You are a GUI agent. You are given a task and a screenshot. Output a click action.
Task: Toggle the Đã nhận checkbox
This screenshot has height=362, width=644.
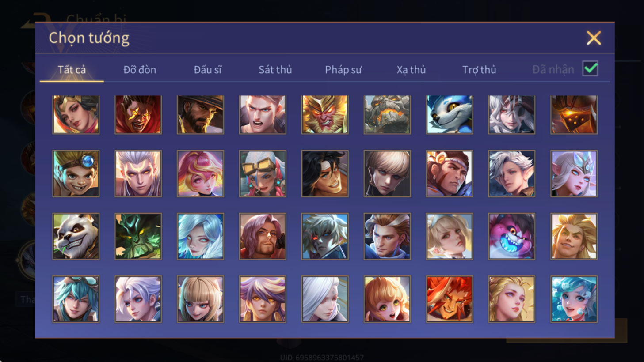(591, 69)
